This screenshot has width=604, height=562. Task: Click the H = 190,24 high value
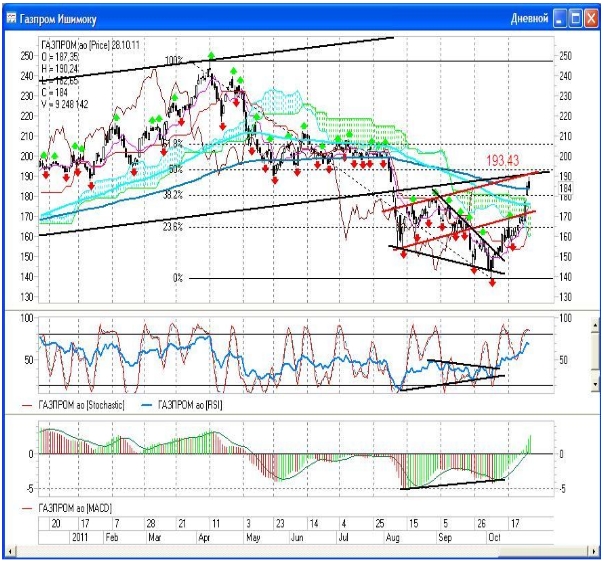60,69
